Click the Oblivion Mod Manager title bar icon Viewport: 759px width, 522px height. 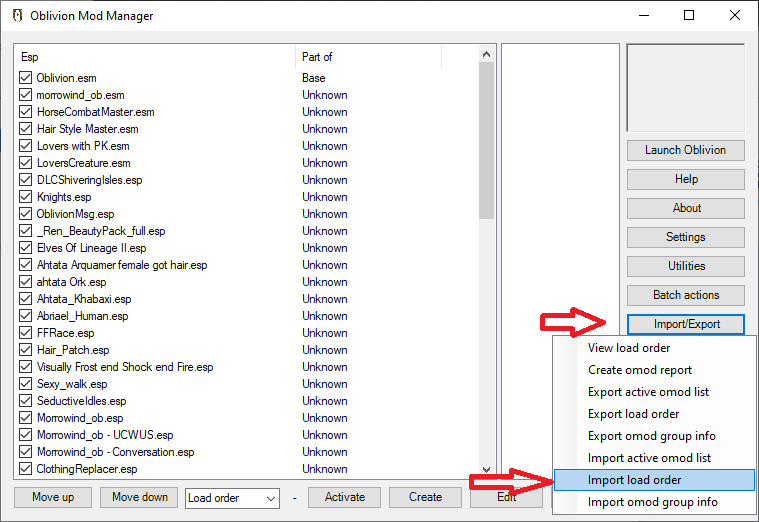tap(17, 16)
